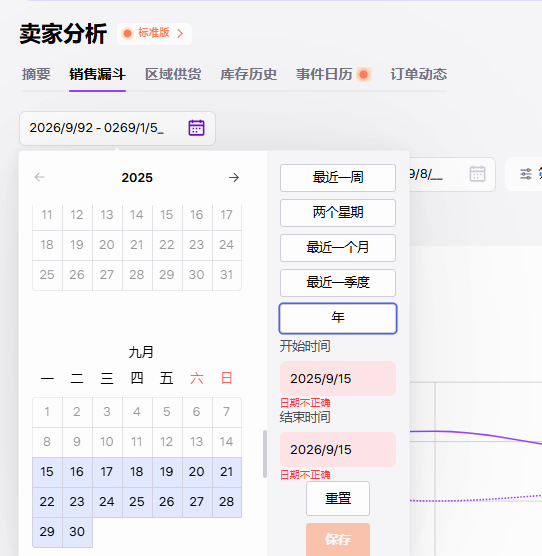Go to next year with right arrow
The width and height of the screenshot is (542, 556).
click(234, 177)
